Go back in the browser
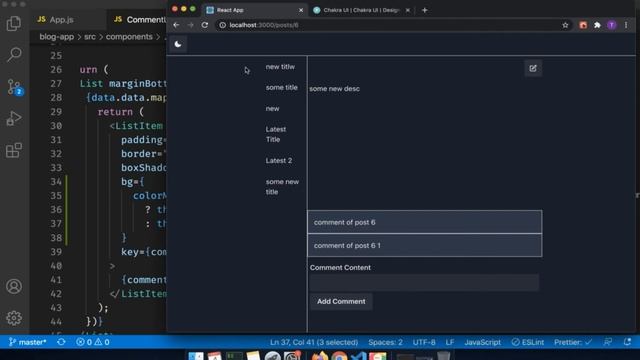The image size is (640, 360). 176,25
